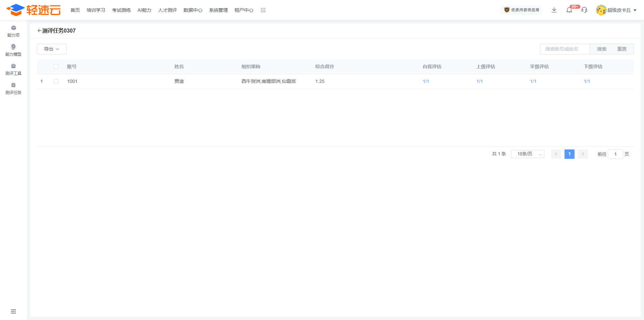Collapse the sidebar using bottom menu icon
644x320 pixels.
13,312
